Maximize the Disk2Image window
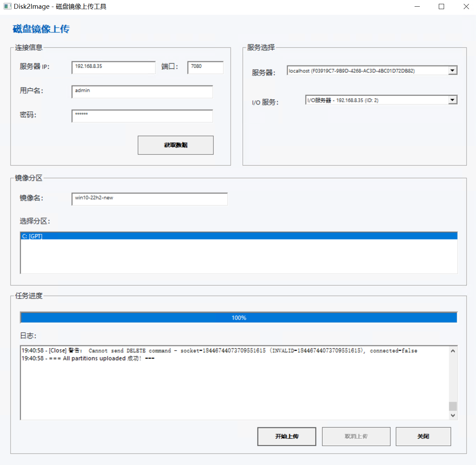Viewport: 476px width, 465px height. [441, 7]
